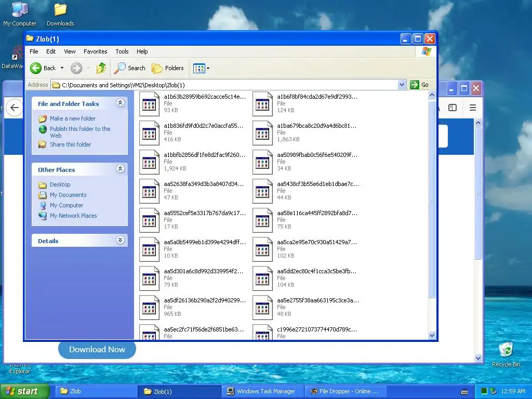Viewport: 532px width, 399px height.
Task: Select file icon a1ba679bca8c20d9a4d6bc81
Action: click(262, 133)
